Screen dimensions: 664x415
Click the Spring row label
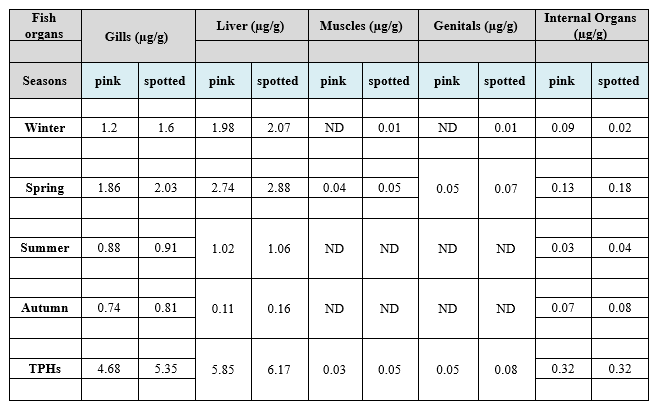44,188
